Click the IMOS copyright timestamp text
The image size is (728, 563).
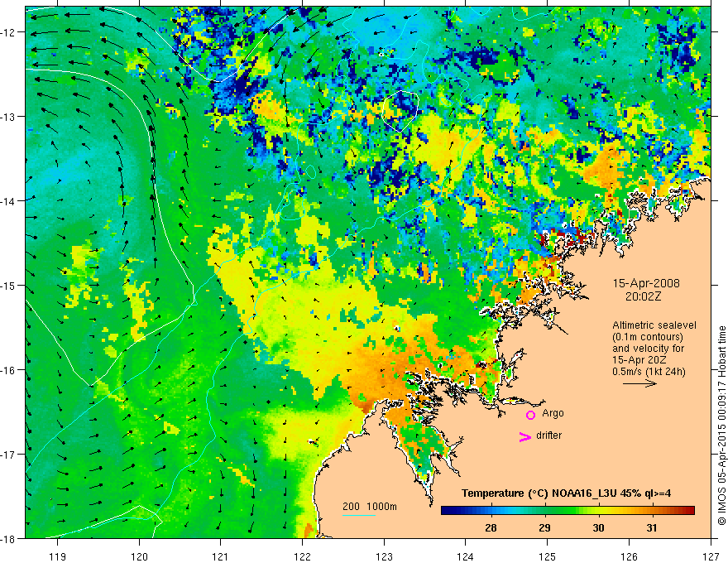pyautogui.click(x=721, y=424)
